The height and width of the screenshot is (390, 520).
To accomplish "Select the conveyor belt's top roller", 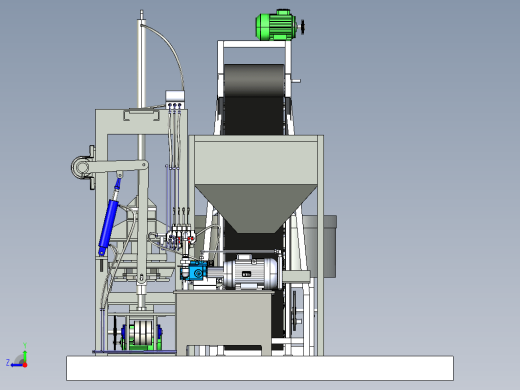I will (x=254, y=80).
